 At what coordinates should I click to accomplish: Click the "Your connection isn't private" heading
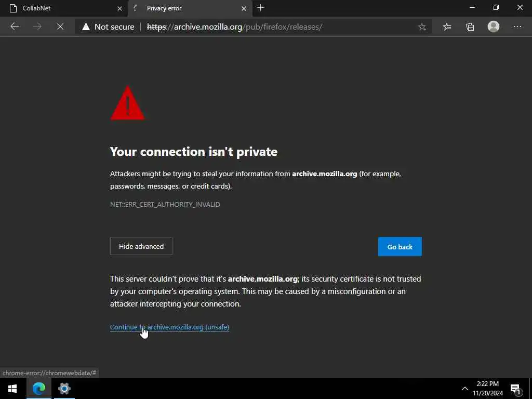(x=194, y=152)
